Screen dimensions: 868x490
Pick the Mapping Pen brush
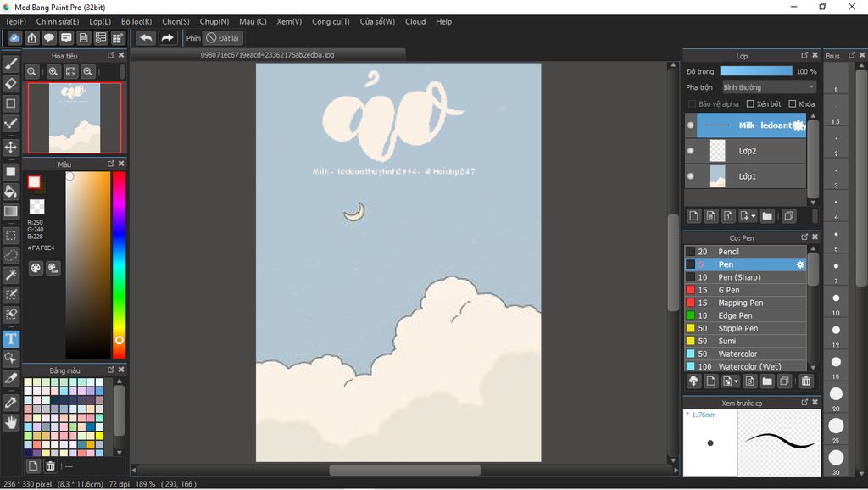click(745, 303)
